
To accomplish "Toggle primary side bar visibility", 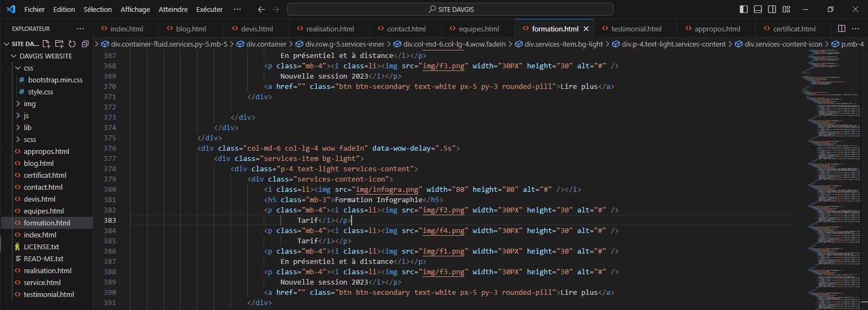I will pos(744,9).
